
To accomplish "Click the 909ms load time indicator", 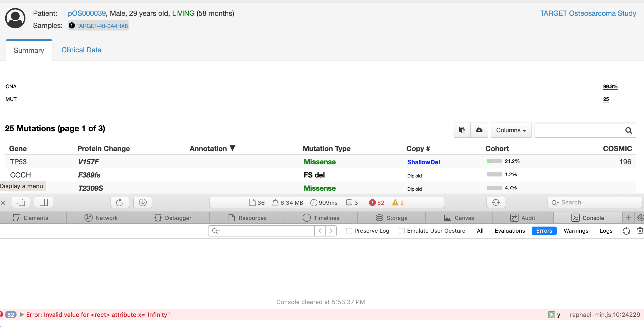I will [324, 203].
